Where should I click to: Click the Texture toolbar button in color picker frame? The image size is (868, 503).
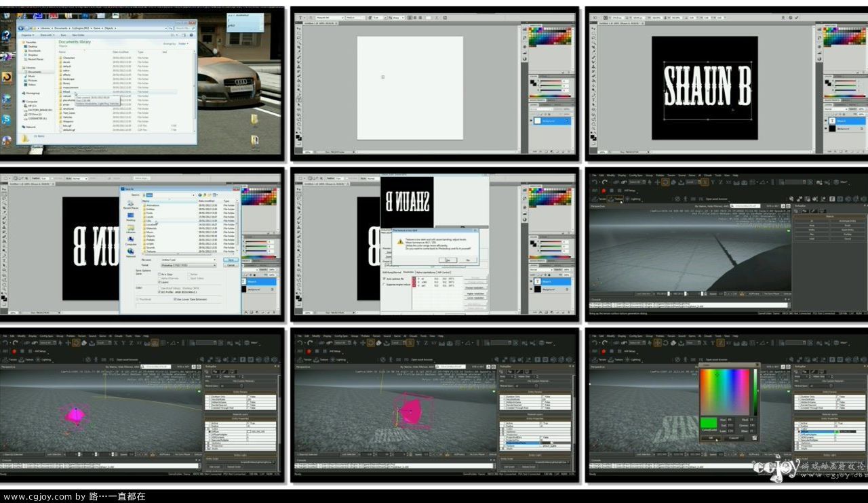click(616, 360)
